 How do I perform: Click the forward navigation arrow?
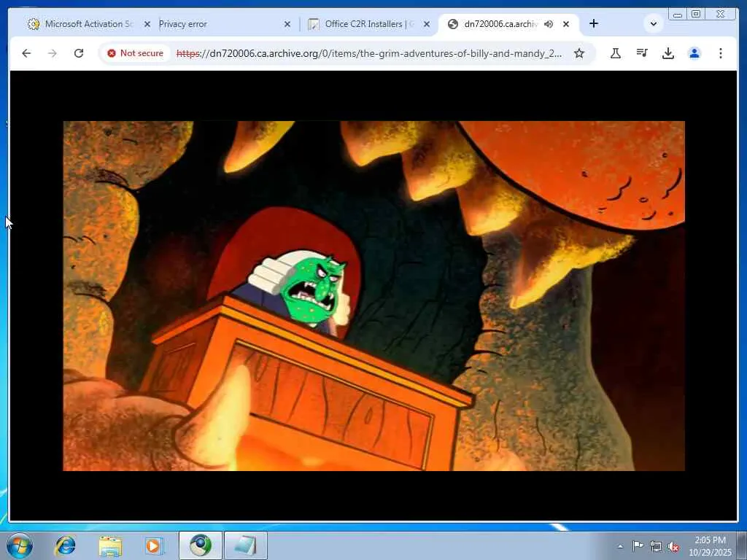click(53, 53)
